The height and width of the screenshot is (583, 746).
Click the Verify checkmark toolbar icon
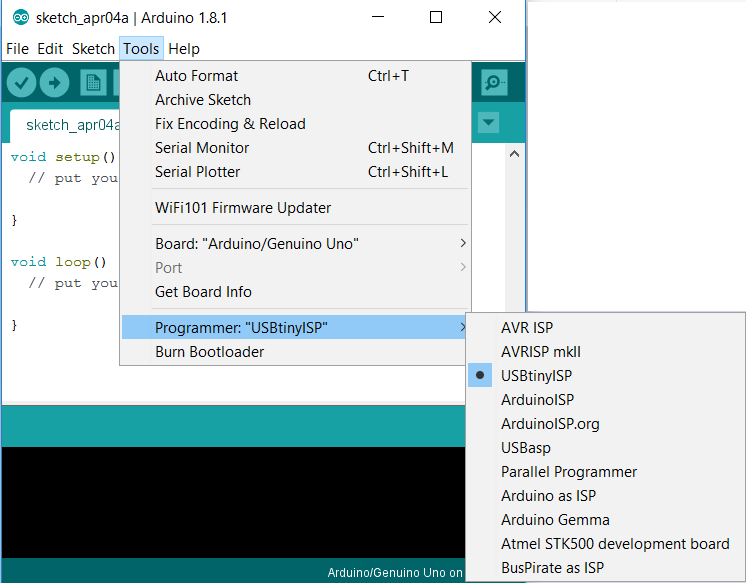pyautogui.click(x=21, y=83)
